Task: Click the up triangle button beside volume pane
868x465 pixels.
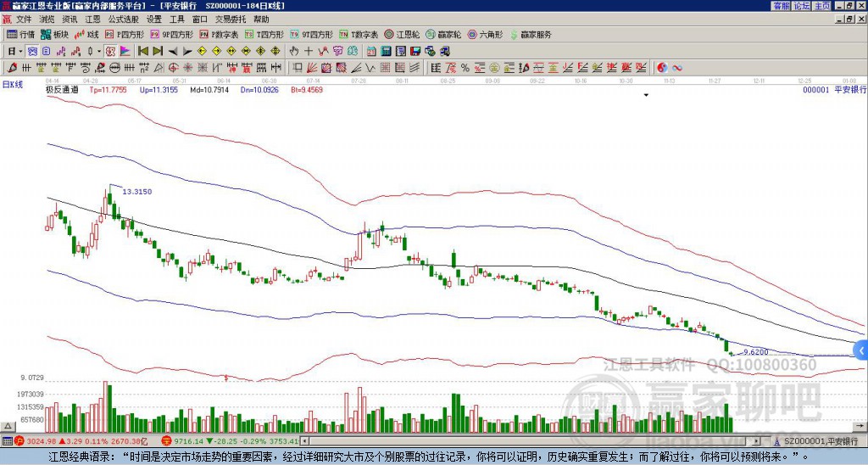Action: (8, 426)
